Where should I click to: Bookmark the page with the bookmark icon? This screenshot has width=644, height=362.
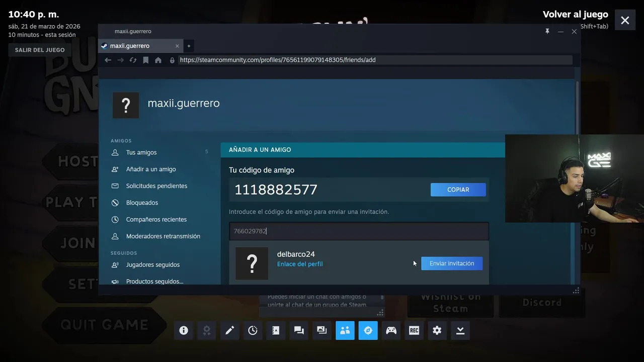pos(145,60)
